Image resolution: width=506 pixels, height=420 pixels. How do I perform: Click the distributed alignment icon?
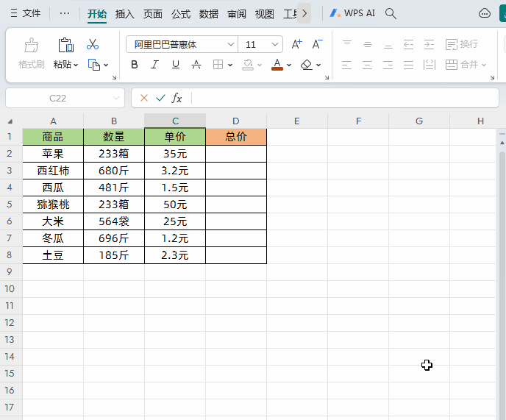[x=430, y=65]
